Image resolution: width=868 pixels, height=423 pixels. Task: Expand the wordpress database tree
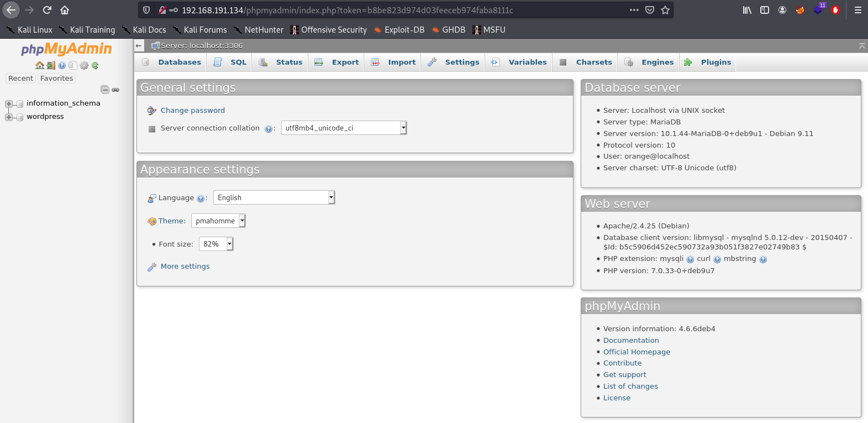[x=9, y=117]
